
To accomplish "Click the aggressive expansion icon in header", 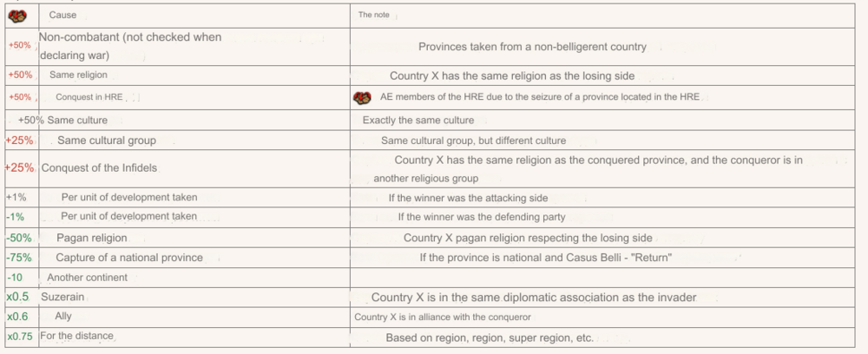I will point(17,16).
